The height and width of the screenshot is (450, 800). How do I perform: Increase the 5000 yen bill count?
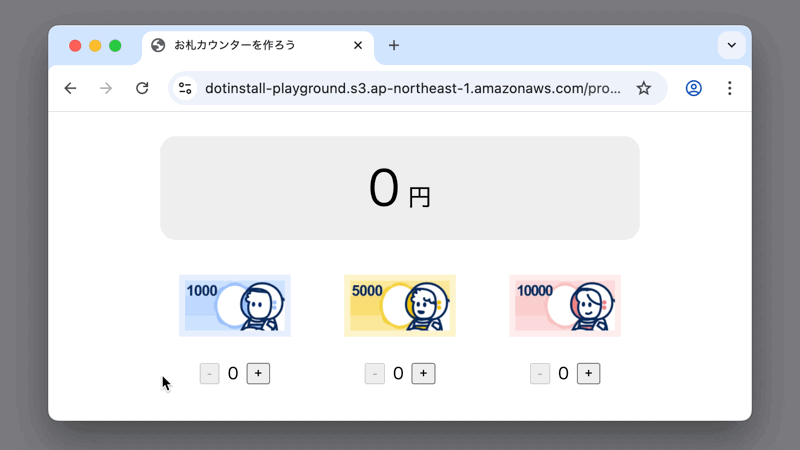[x=423, y=373]
